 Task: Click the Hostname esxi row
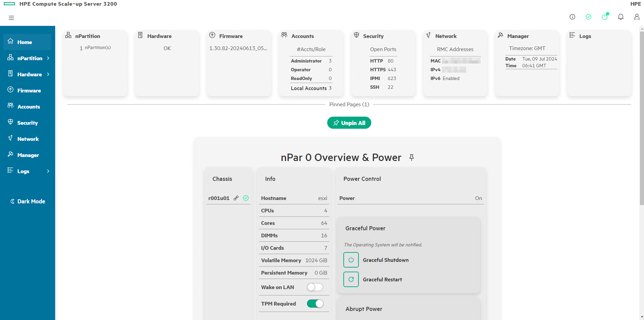(x=294, y=198)
